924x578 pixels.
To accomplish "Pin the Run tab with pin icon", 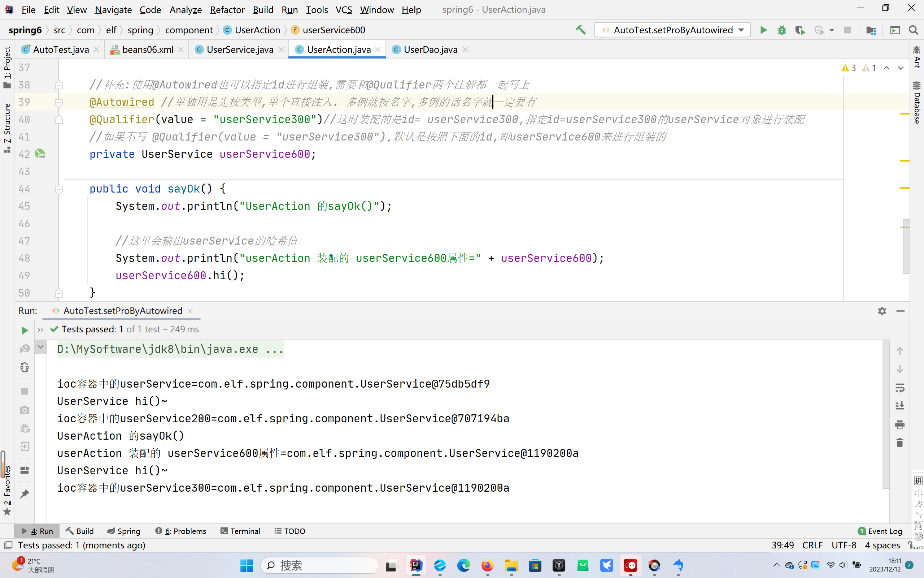I will (25, 494).
